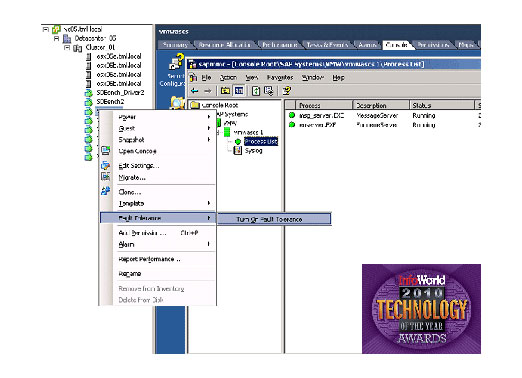522x378 pixels.
Task: Click the Migrate icon in context menu
Action: click(x=106, y=177)
